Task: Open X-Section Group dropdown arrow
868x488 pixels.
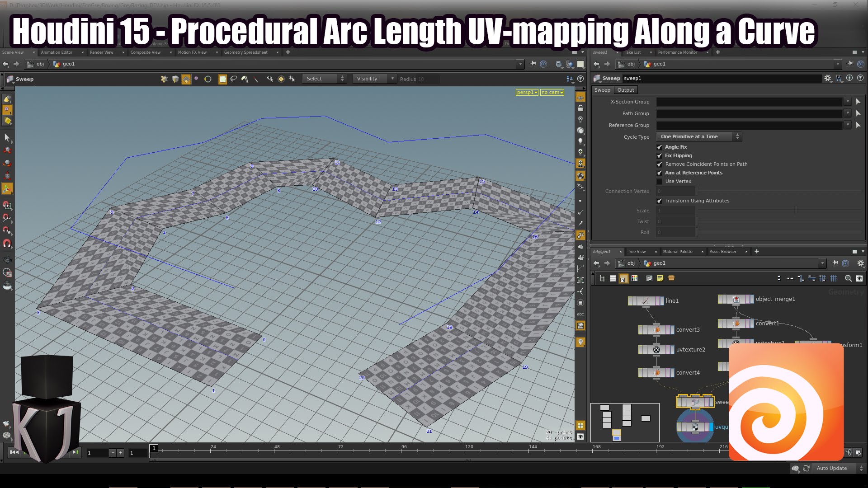Action: point(848,102)
